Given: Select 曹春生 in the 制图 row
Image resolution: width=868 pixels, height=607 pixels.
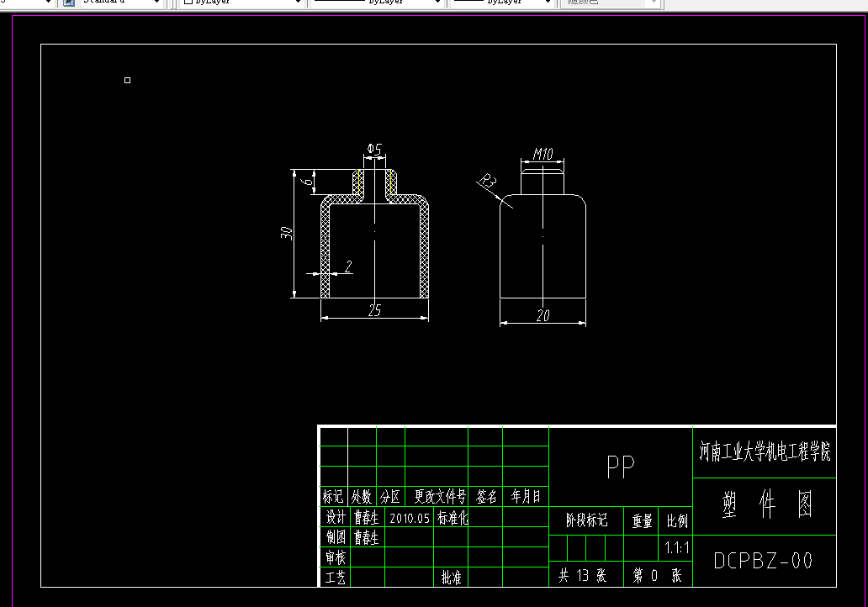Looking at the screenshot, I should [x=367, y=537].
